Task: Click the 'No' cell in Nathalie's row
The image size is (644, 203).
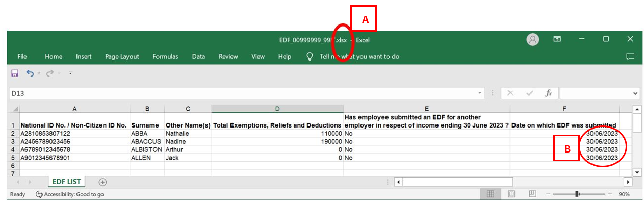Action: pos(427,133)
